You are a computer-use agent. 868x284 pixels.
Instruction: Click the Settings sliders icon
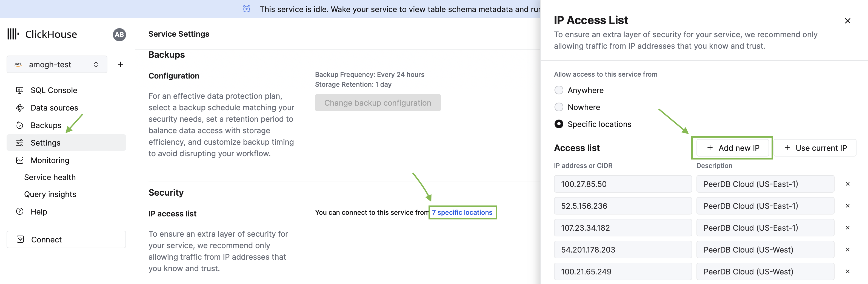[20, 143]
